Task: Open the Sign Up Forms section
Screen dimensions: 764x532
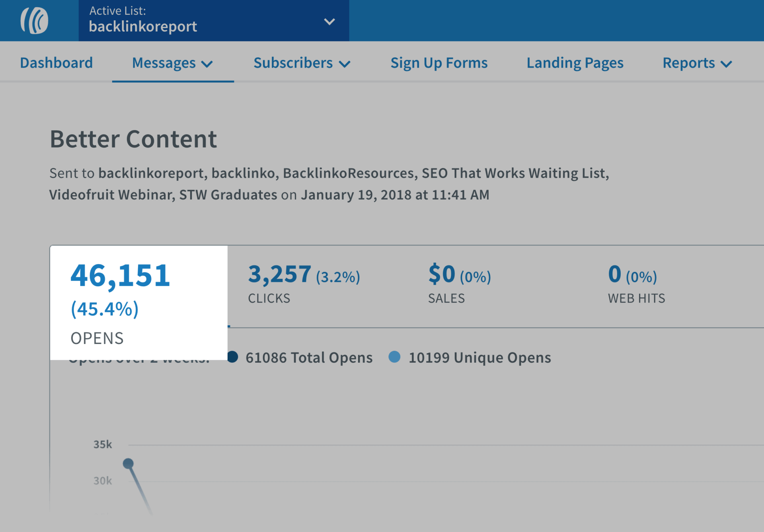Action: pyautogui.click(x=439, y=62)
